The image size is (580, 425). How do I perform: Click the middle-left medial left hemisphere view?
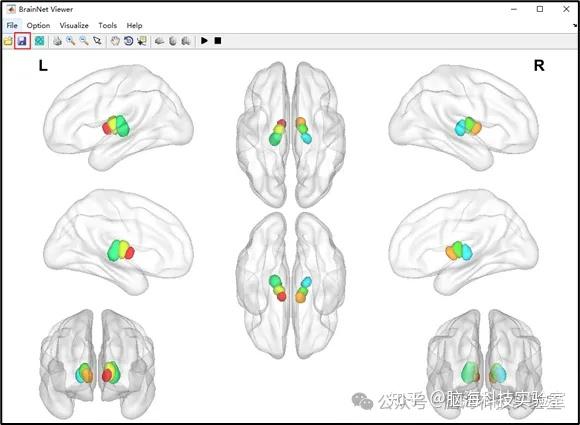click(x=118, y=242)
